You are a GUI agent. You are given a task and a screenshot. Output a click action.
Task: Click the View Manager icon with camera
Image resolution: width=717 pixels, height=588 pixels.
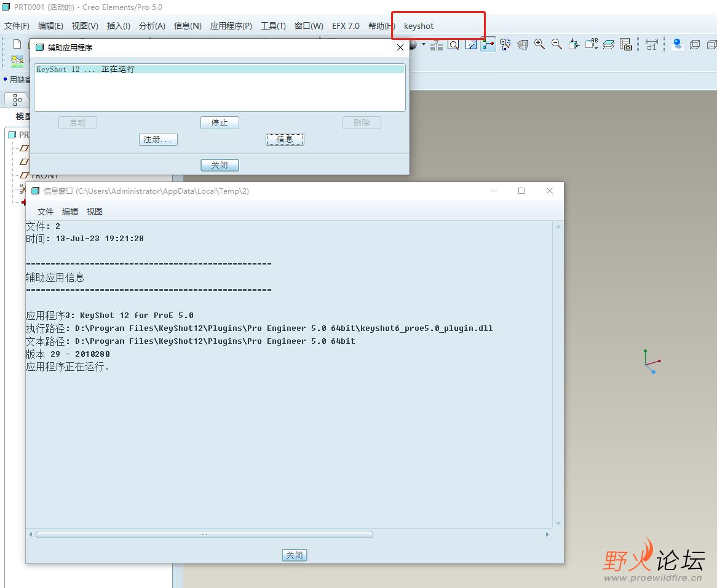(625, 44)
